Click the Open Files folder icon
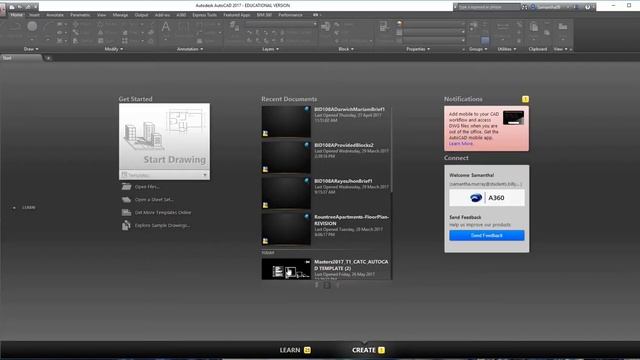The image size is (640, 360). (127, 187)
